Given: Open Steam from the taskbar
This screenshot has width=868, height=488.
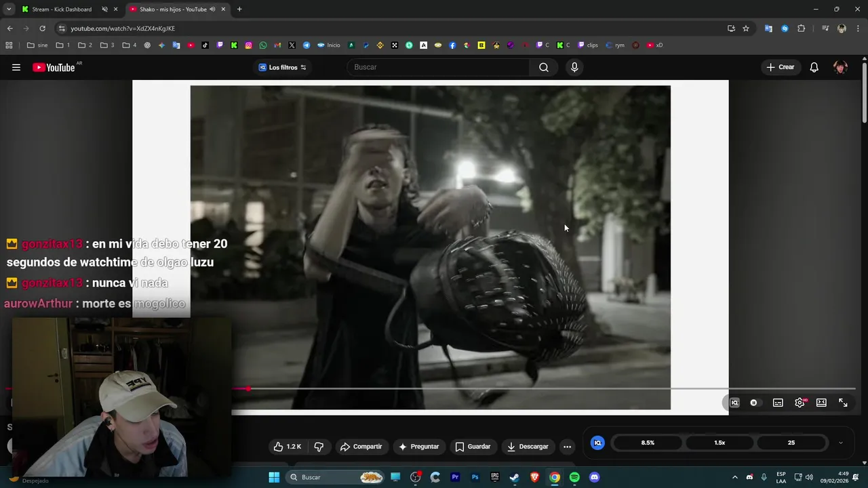Looking at the screenshot, I should [x=515, y=477].
